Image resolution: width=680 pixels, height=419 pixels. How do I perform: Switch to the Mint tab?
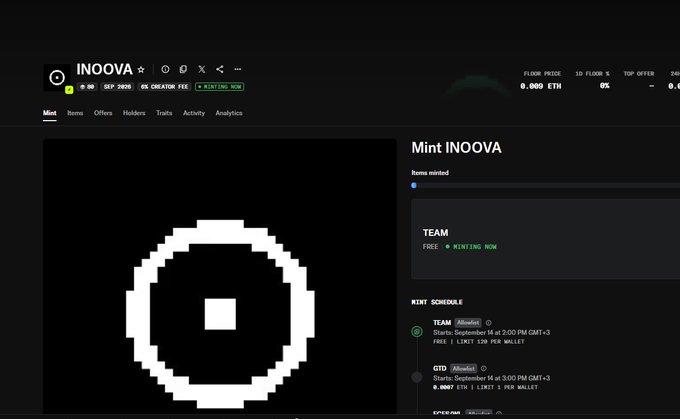49,113
